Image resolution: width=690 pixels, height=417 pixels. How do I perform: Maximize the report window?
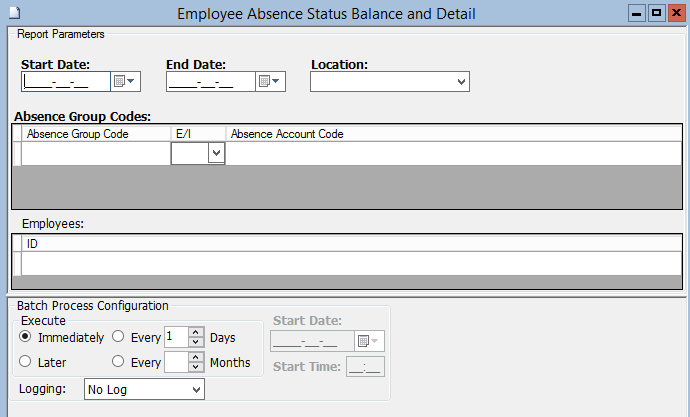656,13
